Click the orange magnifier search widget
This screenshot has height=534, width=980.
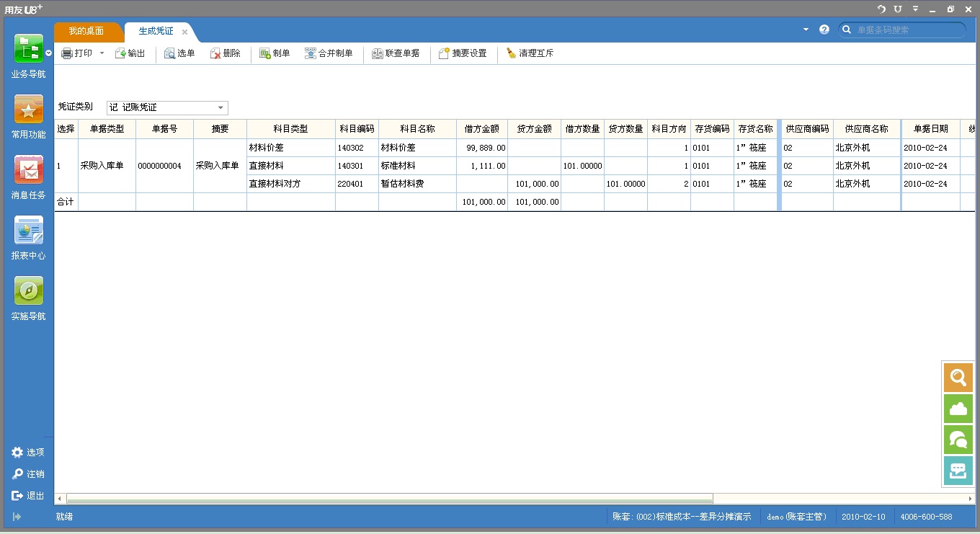pyautogui.click(x=958, y=378)
